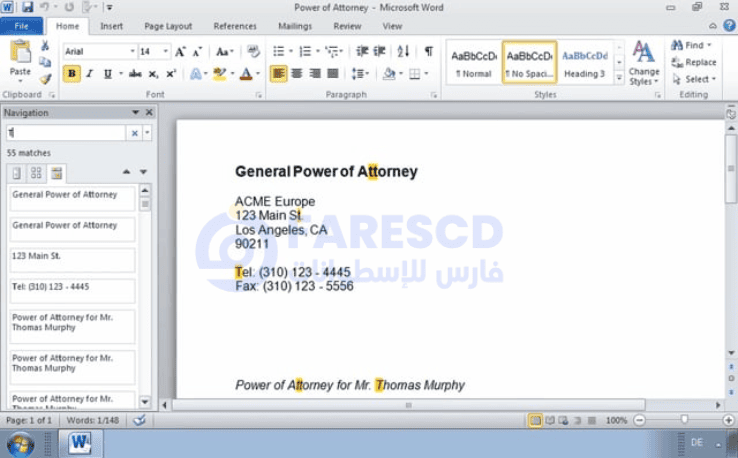Open the Line Spacing dropdown
The width and height of the screenshot is (738, 458).
click(360, 74)
